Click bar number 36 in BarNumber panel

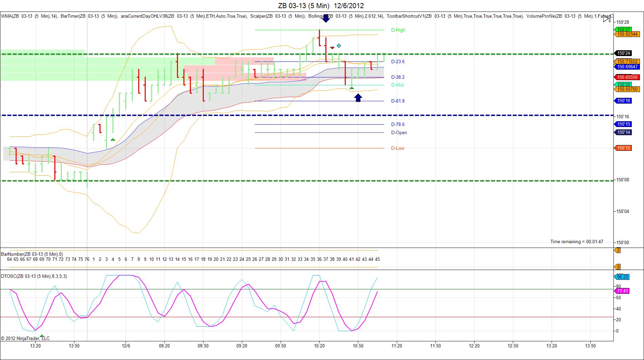(319, 259)
